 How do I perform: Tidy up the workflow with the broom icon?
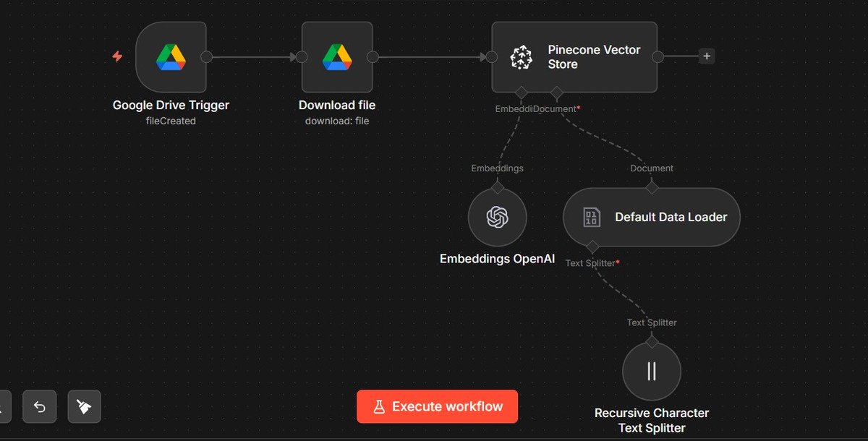tap(85, 407)
